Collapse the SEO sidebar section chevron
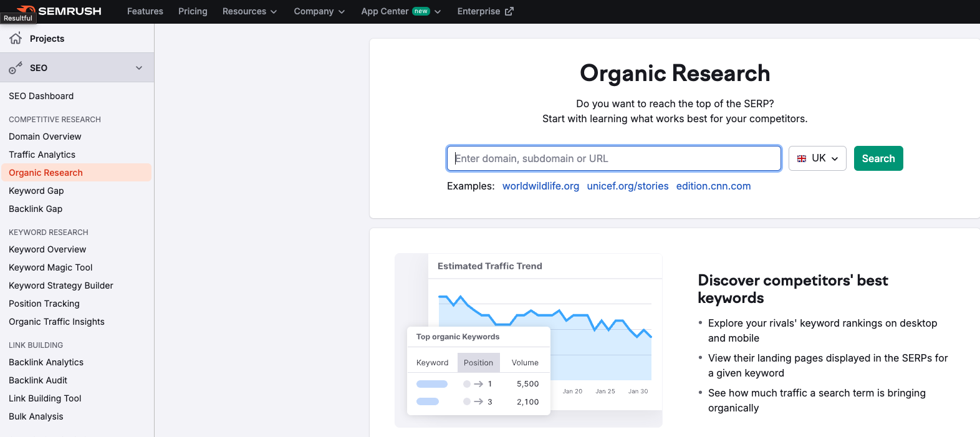The width and height of the screenshot is (980, 437). [139, 68]
